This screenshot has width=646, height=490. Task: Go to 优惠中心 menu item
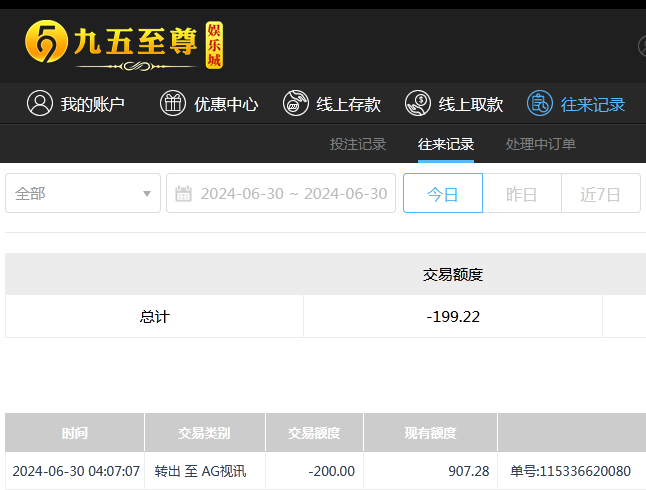[x=226, y=104]
